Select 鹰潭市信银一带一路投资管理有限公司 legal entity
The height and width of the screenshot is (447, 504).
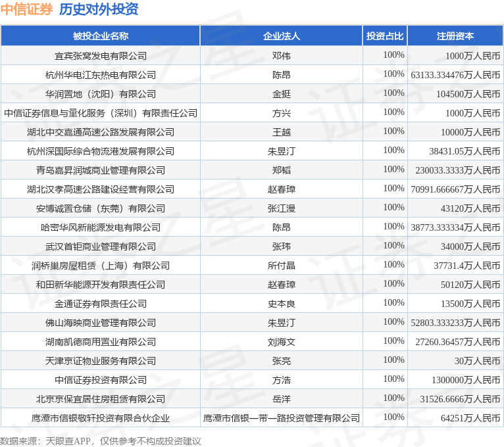(281, 418)
